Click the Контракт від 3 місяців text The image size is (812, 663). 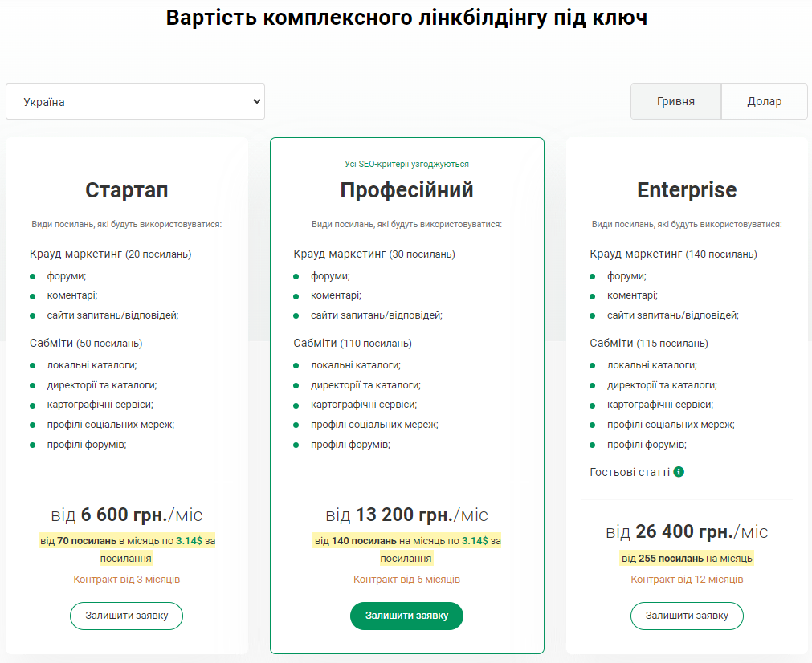127,579
